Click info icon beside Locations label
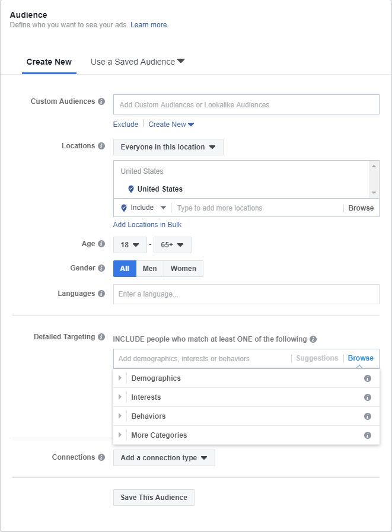Screen dimensions: 392x532 101,146
